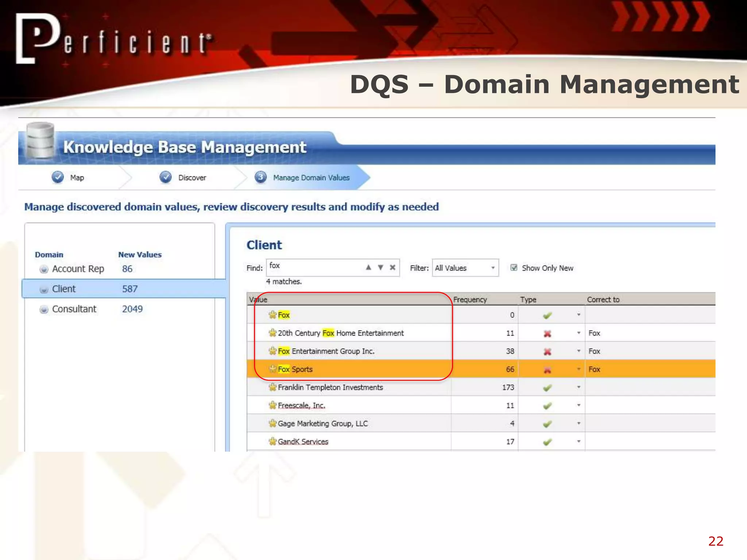Image resolution: width=747 pixels, height=560 pixels.
Task: Click frequency 173 for Franklin Templeton Investments
Action: pyautogui.click(x=508, y=388)
